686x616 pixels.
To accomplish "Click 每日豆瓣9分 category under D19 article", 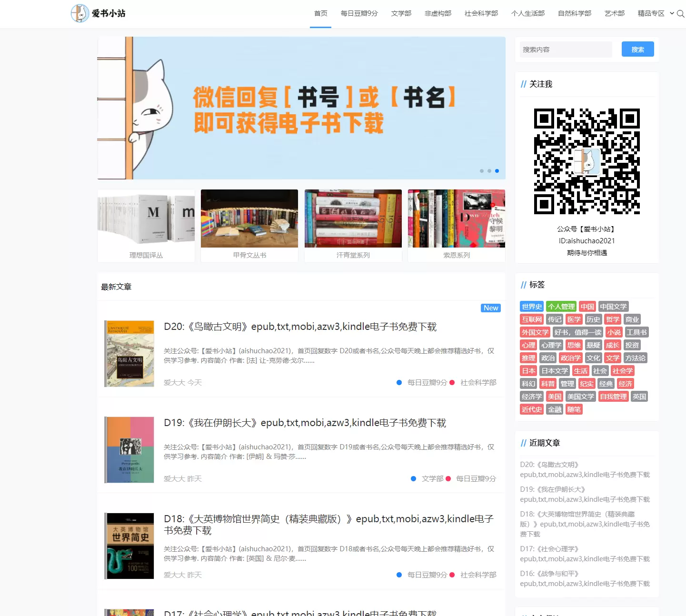I will click(x=476, y=478).
